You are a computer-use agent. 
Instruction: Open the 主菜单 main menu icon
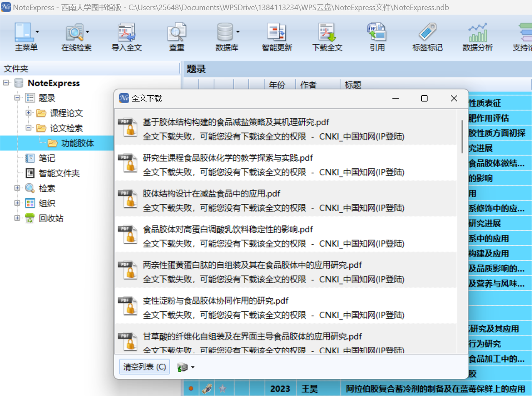23,33
